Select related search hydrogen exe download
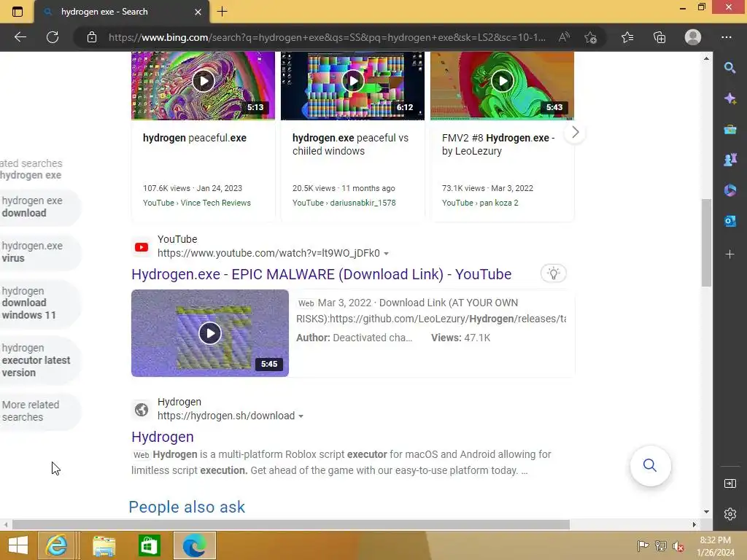The height and width of the screenshot is (560, 747). 39,207
